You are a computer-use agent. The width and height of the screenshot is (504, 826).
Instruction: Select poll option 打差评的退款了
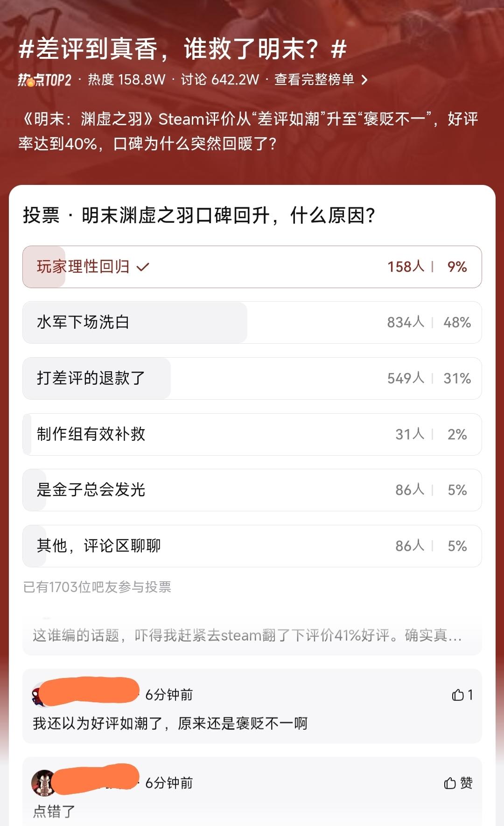coord(252,378)
